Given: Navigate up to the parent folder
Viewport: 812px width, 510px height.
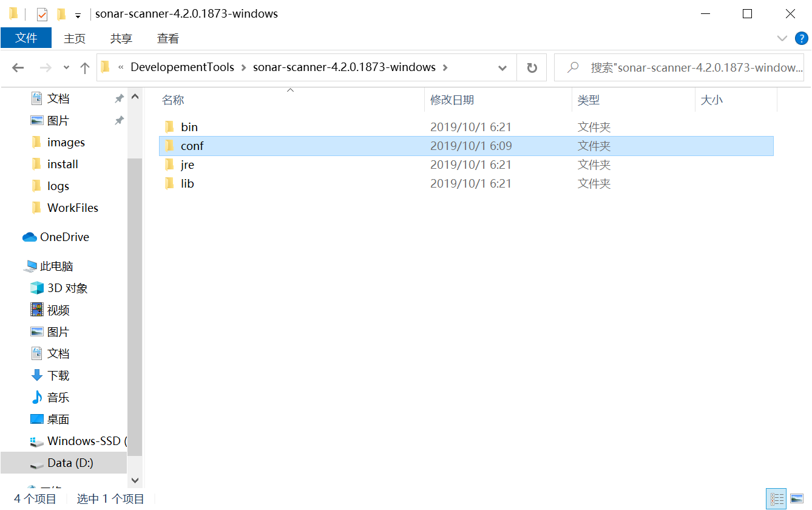Looking at the screenshot, I should (84, 67).
